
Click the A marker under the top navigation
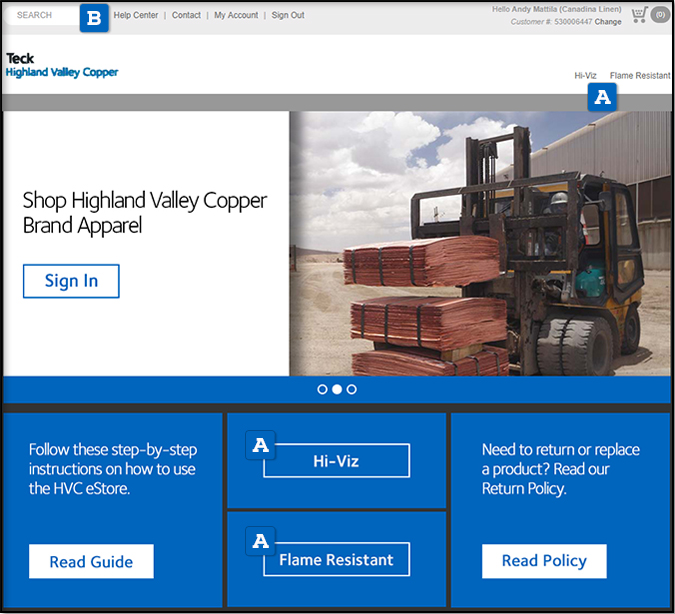[x=602, y=97]
